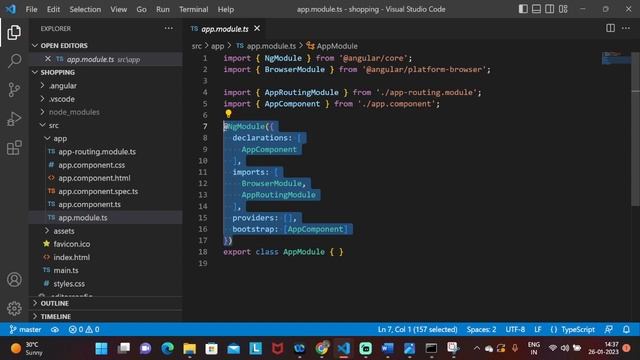
Task: Open Microsoft Edge from taskbar
Action: coord(167,348)
